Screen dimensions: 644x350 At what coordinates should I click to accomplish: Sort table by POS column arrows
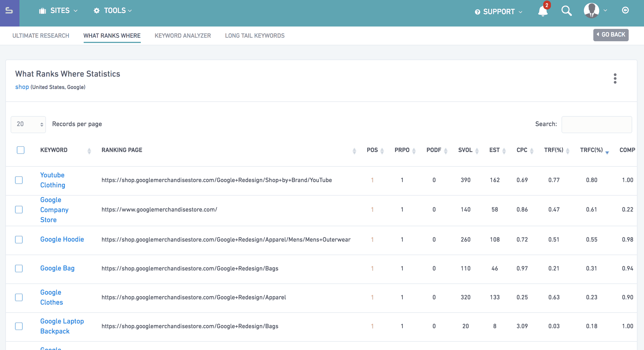coord(382,151)
